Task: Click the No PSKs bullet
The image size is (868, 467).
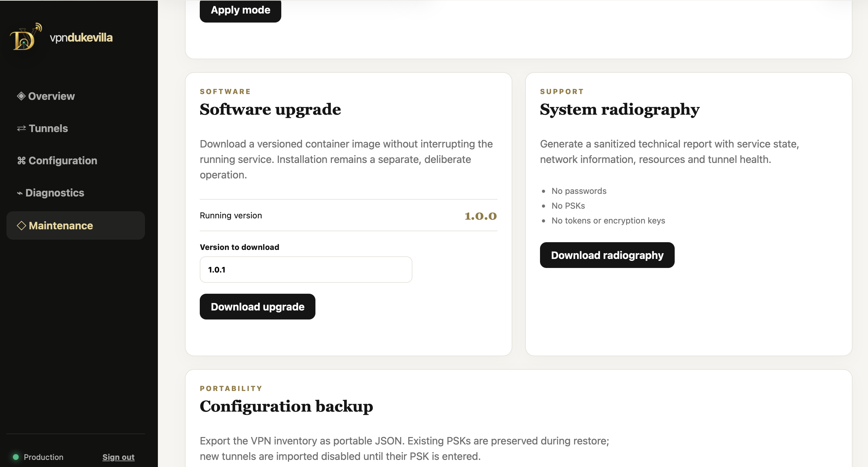Action: point(568,206)
